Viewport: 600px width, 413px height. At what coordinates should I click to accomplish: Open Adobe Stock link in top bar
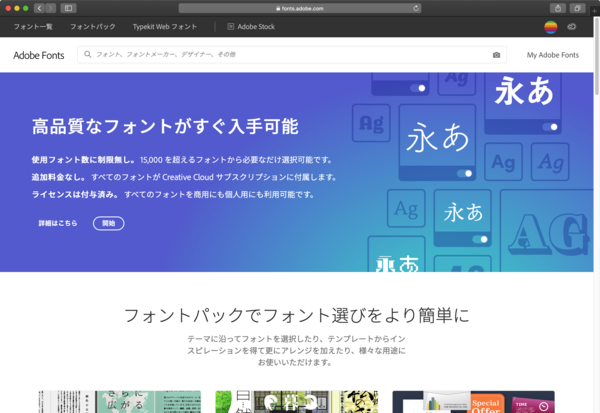[x=251, y=26]
